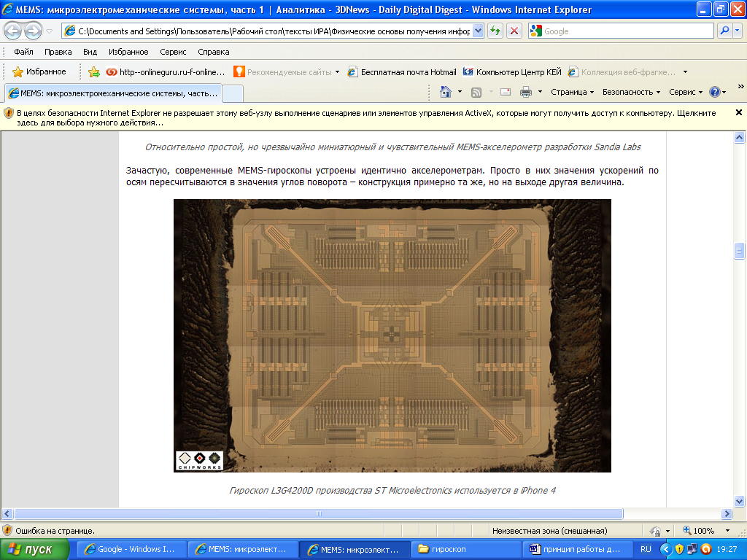Open Компьютер Центр КЕЙ favorite
The image size is (747, 560).
[513, 72]
